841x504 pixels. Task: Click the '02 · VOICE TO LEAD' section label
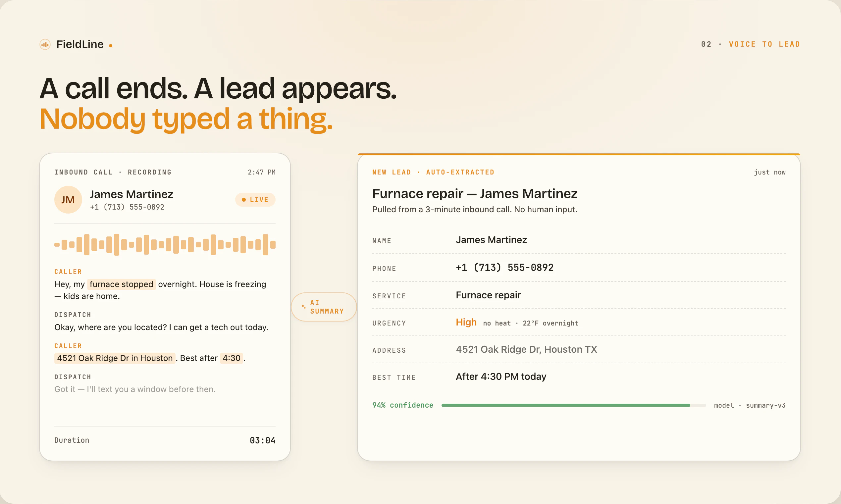coord(751,44)
